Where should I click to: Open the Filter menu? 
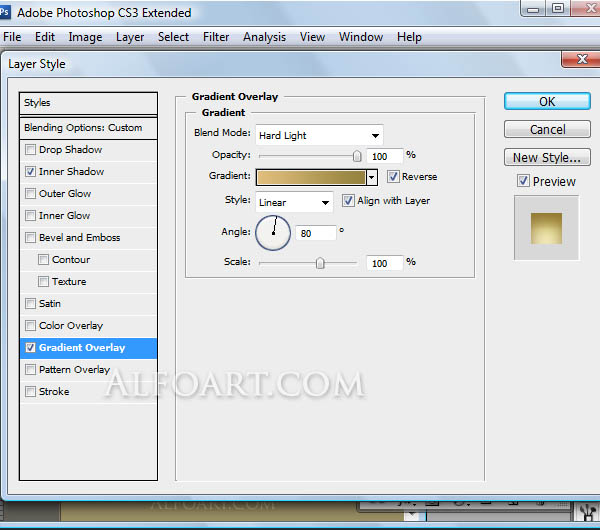click(216, 37)
